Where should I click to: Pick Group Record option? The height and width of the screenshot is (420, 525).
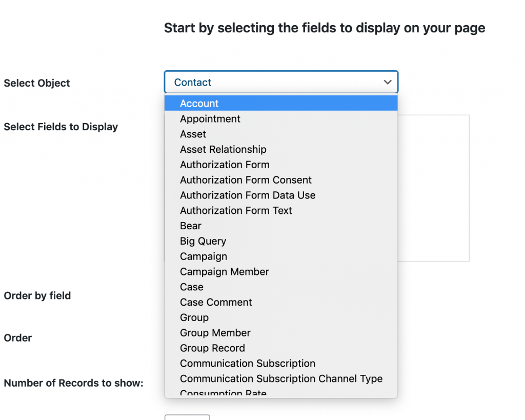pyautogui.click(x=281, y=348)
